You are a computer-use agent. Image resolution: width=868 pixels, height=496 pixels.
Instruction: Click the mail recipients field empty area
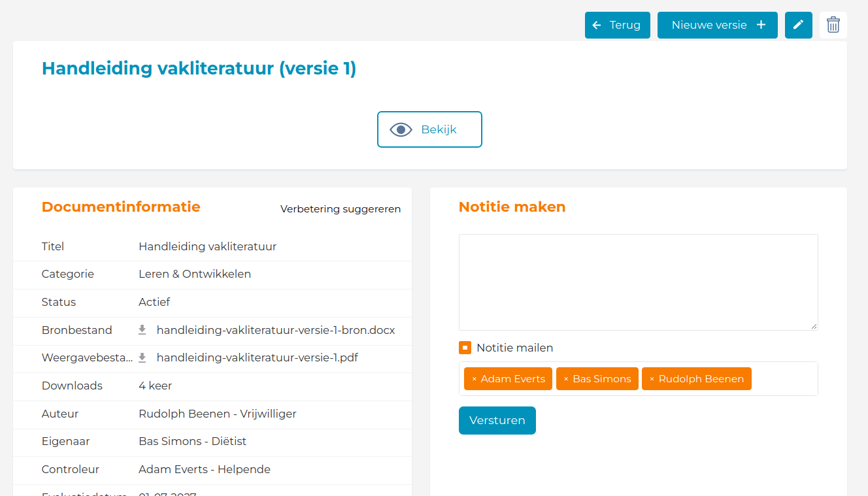pos(783,379)
